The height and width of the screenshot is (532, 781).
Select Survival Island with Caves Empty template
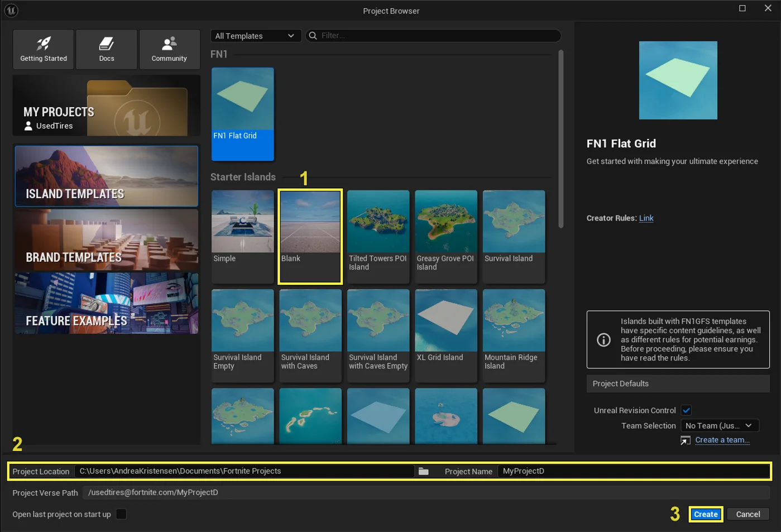378,336
